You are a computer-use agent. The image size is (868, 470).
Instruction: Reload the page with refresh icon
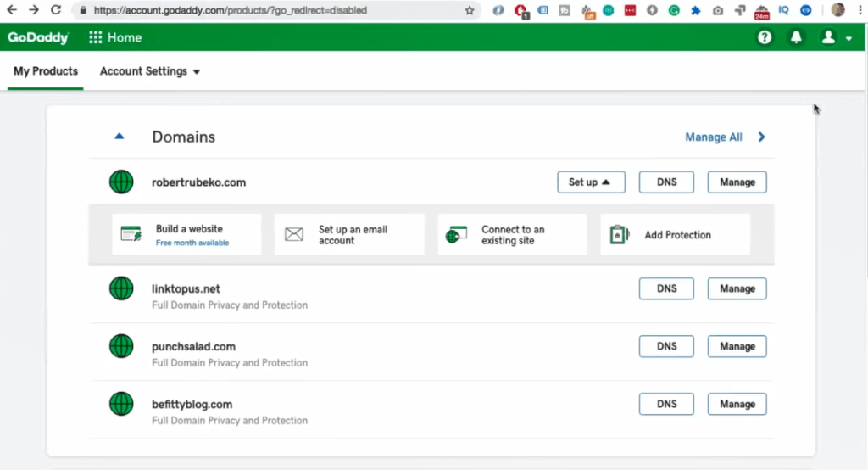(56, 10)
